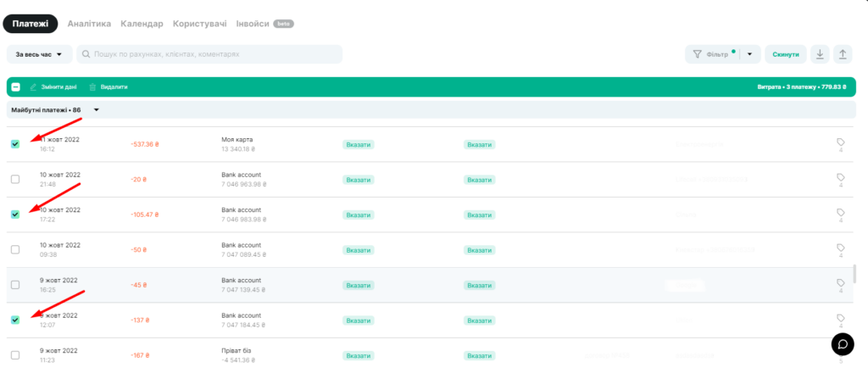Click the tag icon on the -537.36 ₴ row
The width and height of the screenshot is (868, 368).
tap(840, 142)
